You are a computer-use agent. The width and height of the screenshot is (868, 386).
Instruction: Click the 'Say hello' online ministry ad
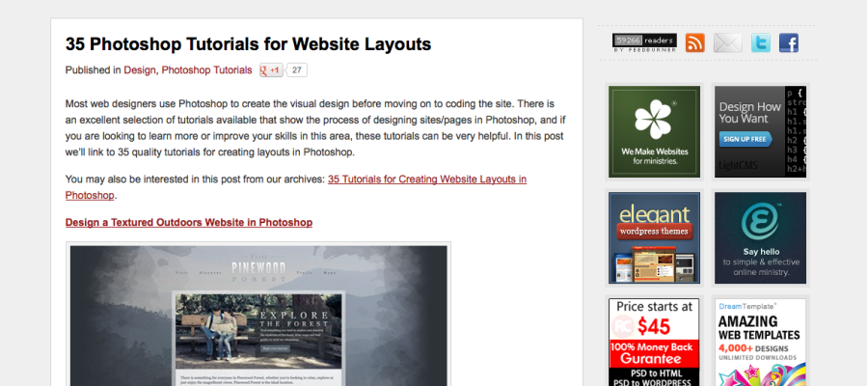click(x=760, y=237)
